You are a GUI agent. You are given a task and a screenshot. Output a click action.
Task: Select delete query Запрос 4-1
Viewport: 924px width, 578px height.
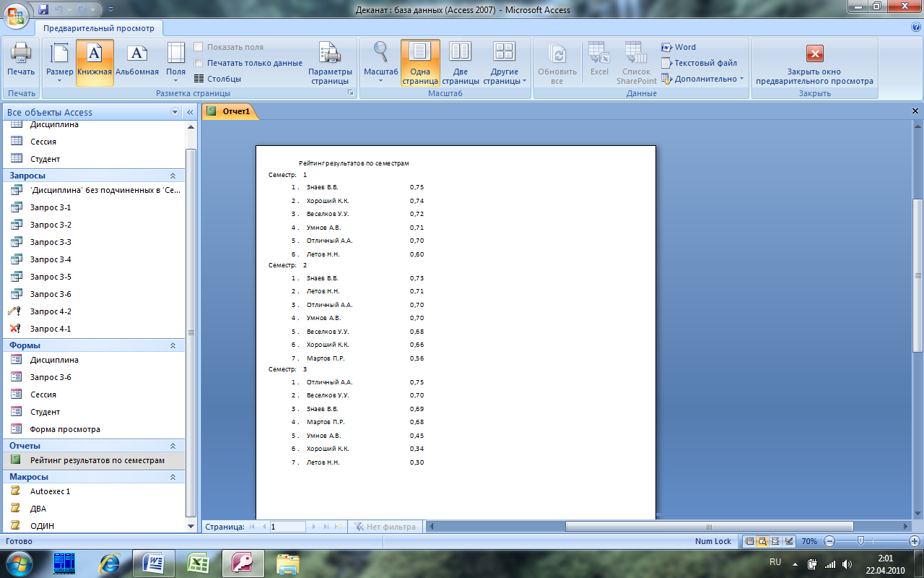pos(94,329)
